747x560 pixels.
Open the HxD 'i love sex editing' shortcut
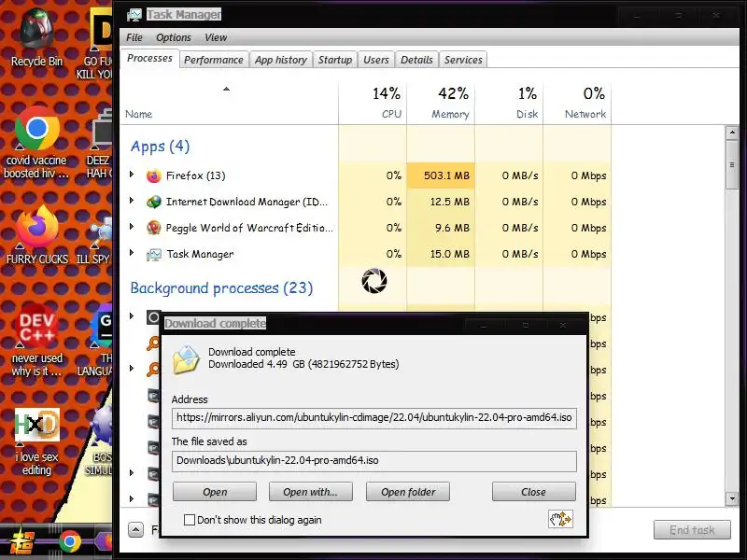coord(36,441)
